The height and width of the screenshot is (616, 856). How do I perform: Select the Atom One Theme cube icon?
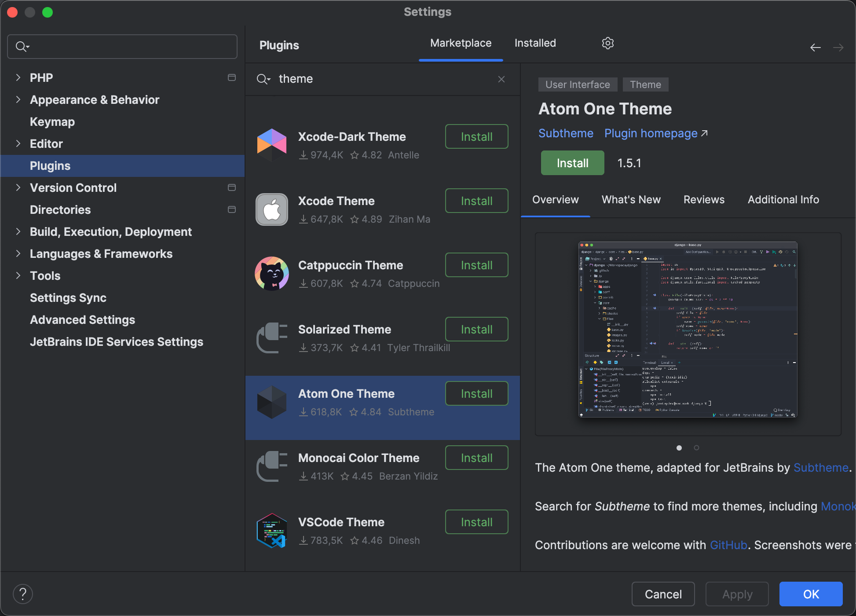tap(272, 401)
